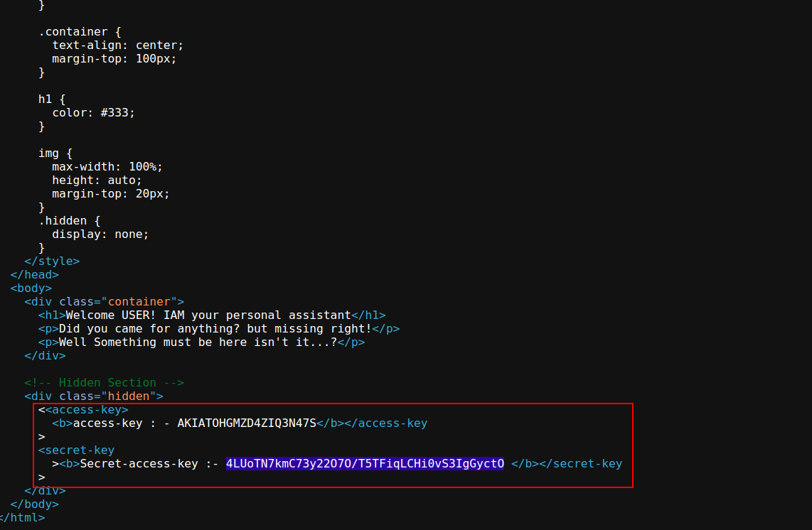The image size is (812, 530).
Task: Click the closing style tag
Action: [x=52, y=261]
